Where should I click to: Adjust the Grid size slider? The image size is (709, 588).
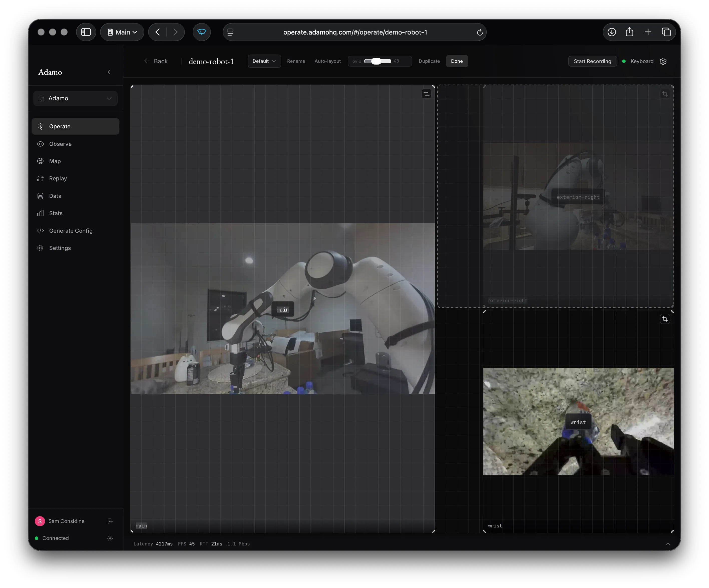(x=378, y=61)
